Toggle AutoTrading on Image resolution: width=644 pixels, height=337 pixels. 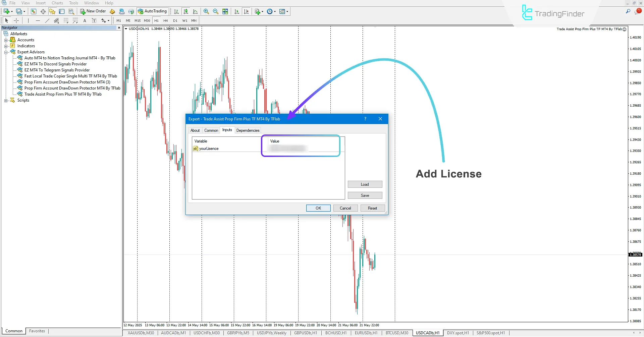(153, 11)
